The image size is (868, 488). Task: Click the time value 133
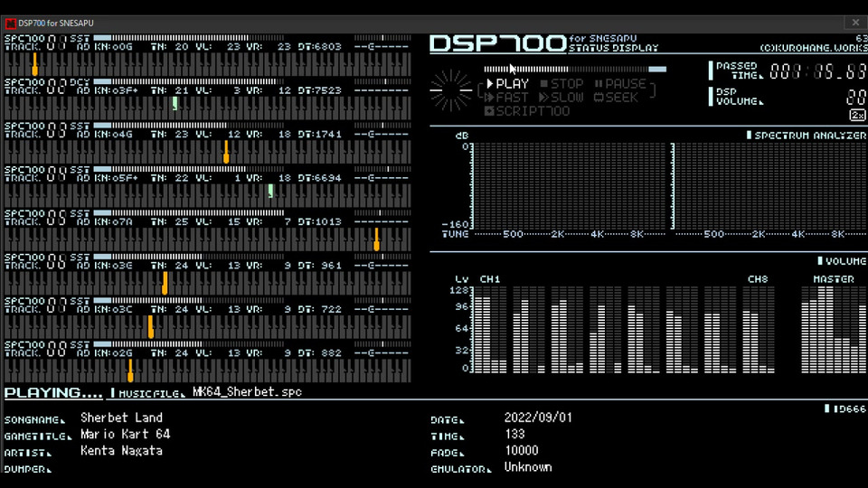(514, 435)
